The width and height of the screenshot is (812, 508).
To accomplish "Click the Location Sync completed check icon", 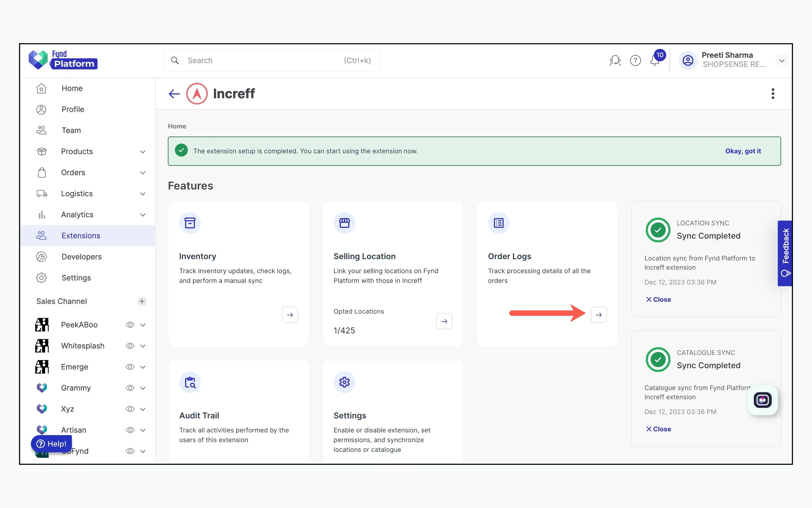I will (658, 230).
